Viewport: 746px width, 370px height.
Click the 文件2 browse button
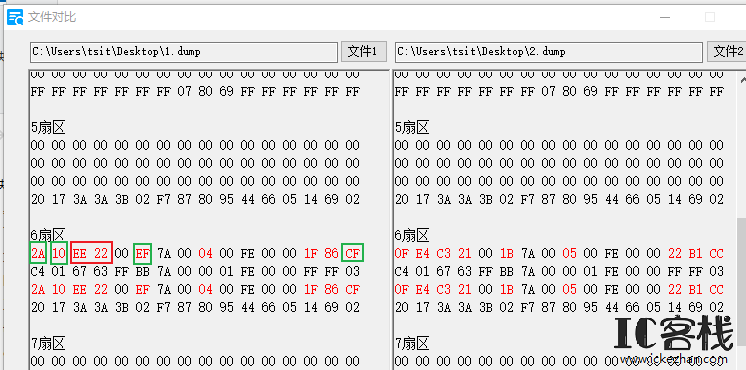click(x=726, y=51)
